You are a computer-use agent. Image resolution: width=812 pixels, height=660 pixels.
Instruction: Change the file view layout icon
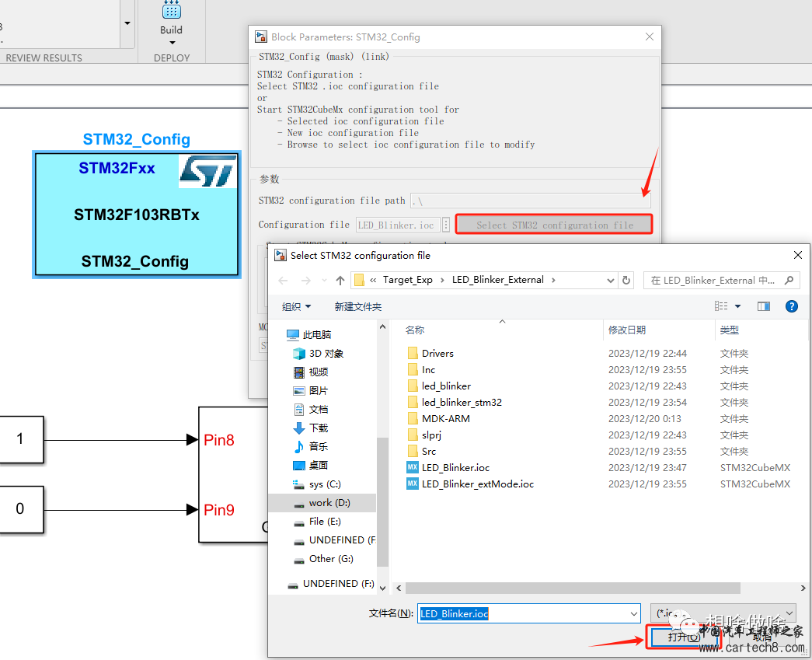[x=721, y=306]
